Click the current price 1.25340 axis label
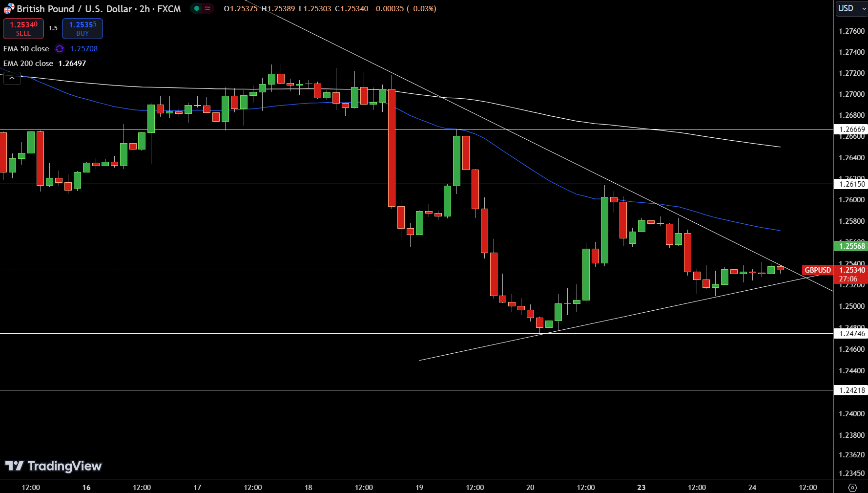The image size is (868, 493). pos(851,270)
